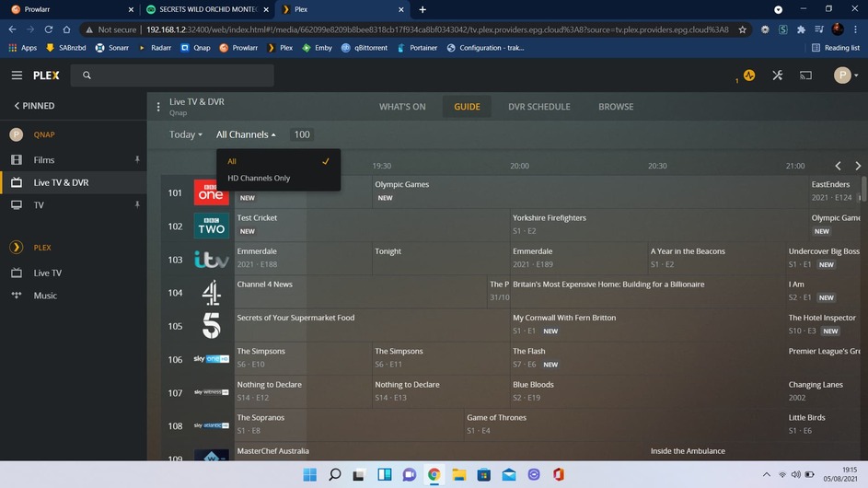The width and height of the screenshot is (868, 488).
Task: Click the Channel 5 logo
Action: [212, 326]
